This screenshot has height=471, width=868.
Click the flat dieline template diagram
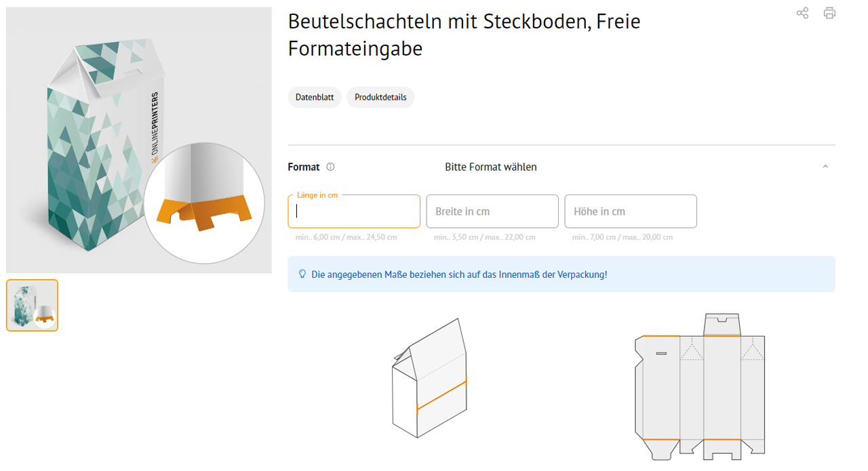[x=700, y=388]
